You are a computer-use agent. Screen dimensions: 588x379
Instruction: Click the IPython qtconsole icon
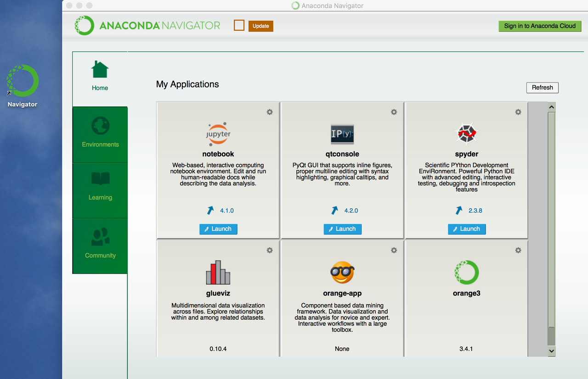[x=342, y=134]
